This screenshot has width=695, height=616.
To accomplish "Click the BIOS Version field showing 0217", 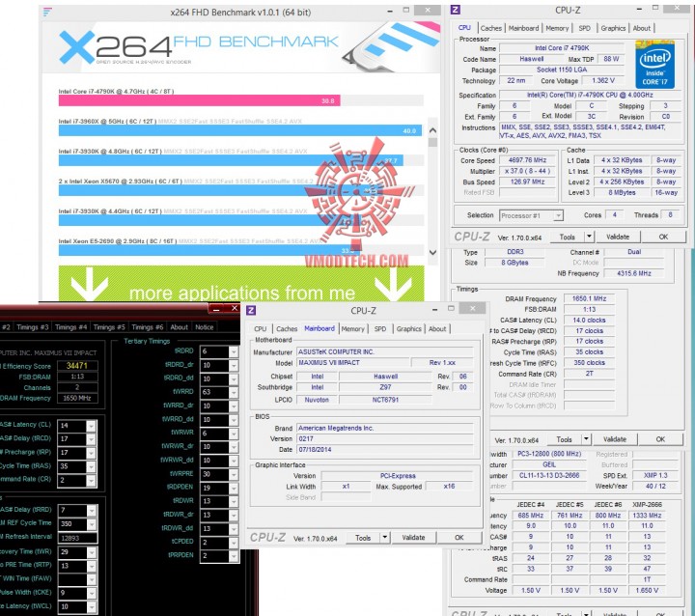I will [385, 438].
